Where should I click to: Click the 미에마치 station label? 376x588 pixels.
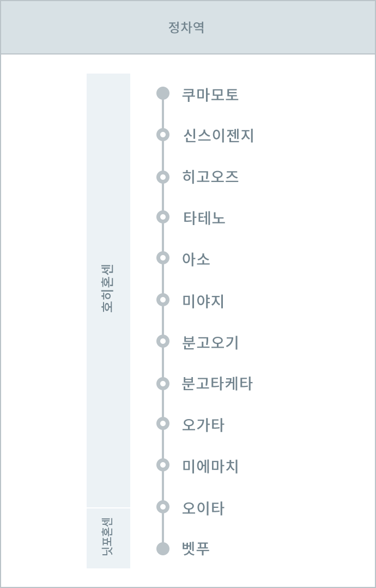pos(210,466)
